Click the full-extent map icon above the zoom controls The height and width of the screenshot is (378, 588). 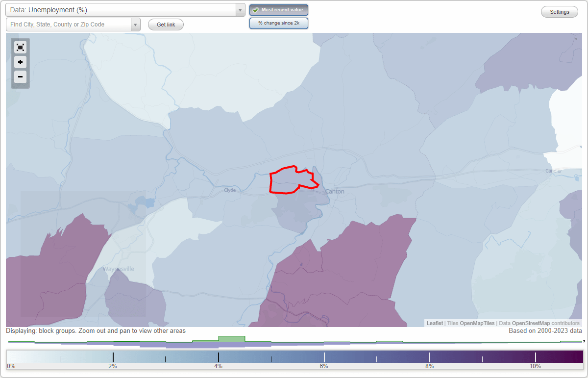(x=20, y=47)
